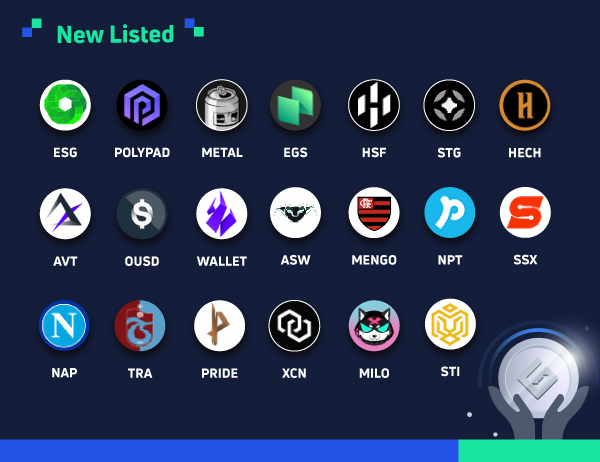Viewport: 600px width, 462px height.
Task: Open the XCN label text
Action: click(294, 373)
